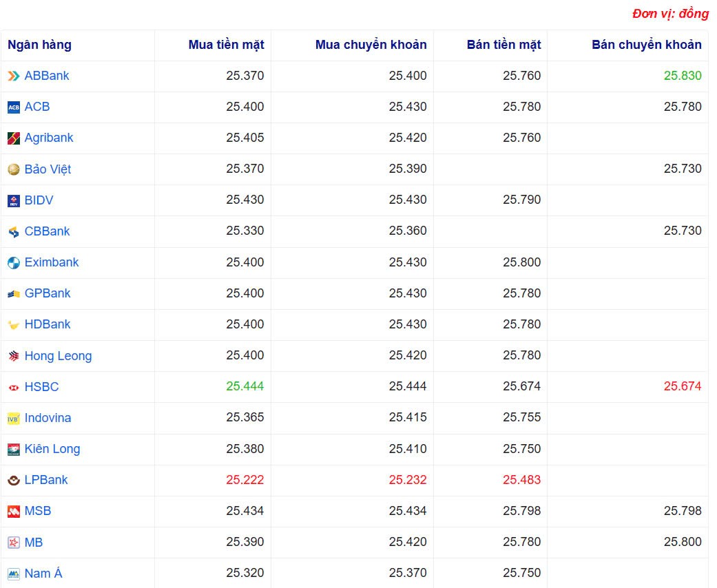Open the ABBank link

pos(45,76)
